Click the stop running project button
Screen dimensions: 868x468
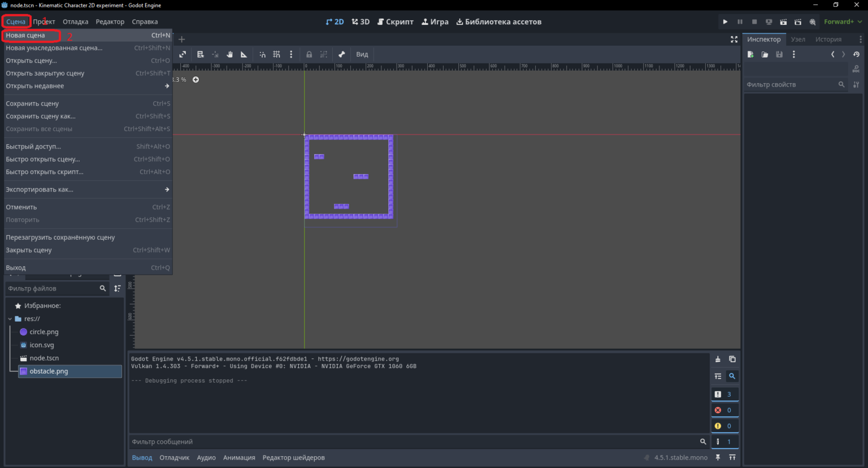(754, 22)
